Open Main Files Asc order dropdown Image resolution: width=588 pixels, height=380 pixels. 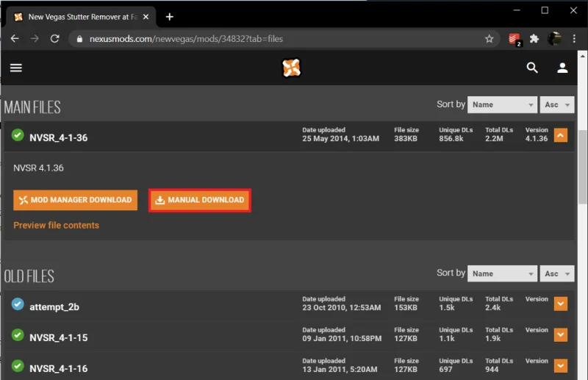click(557, 104)
